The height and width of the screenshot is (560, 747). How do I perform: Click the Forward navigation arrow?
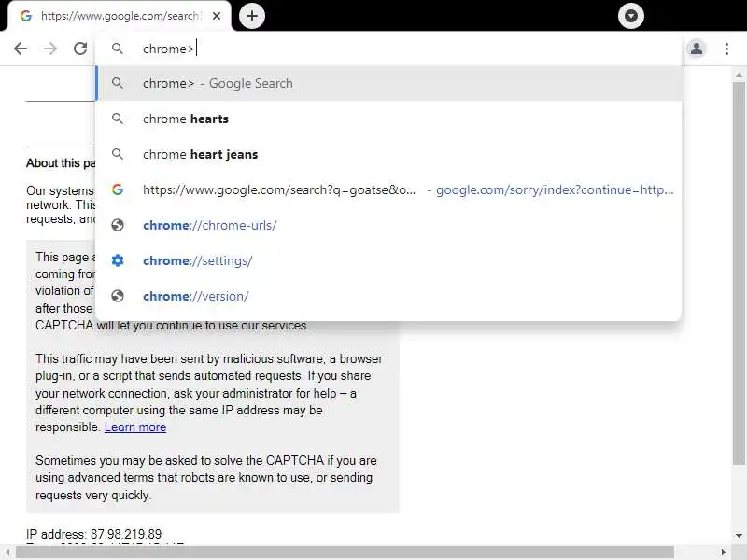point(50,49)
